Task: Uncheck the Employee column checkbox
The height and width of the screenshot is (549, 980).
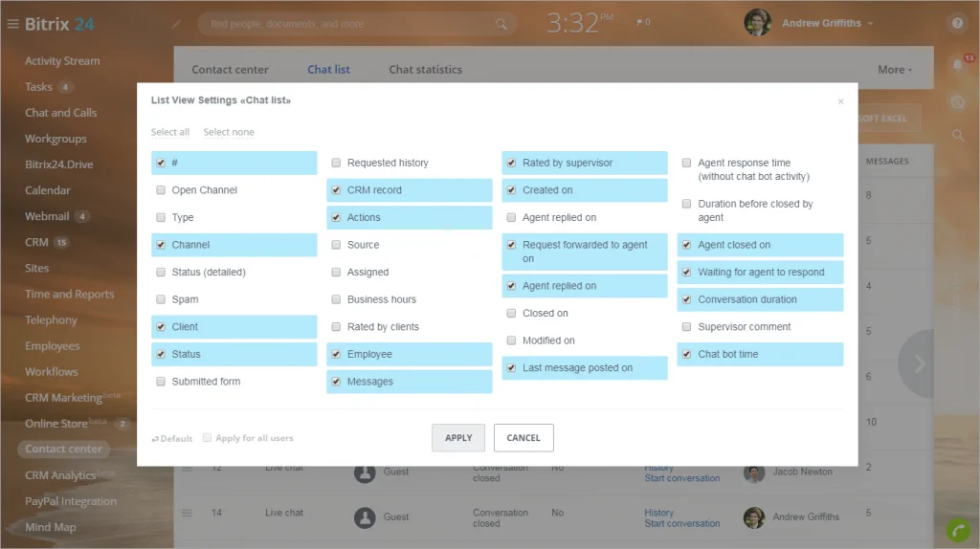Action: coord(336,354)
